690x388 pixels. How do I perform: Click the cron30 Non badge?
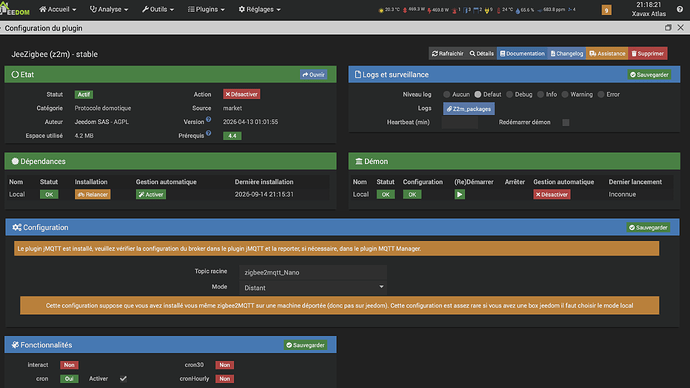coord(224,365)
